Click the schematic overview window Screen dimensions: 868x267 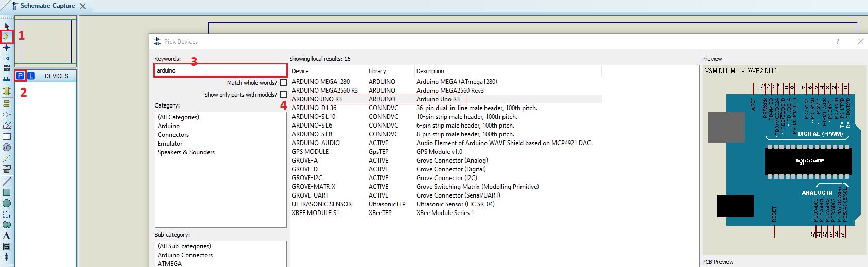[x=45, y=42]
